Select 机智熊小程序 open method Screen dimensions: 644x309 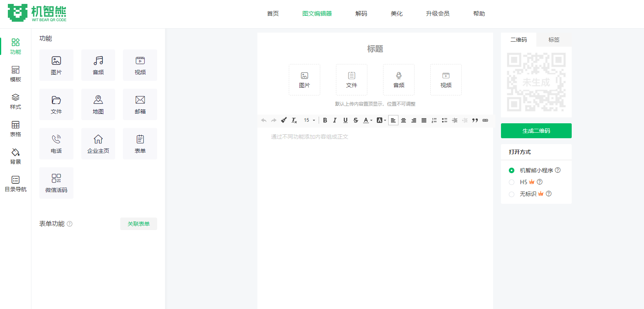coord(512,170)
